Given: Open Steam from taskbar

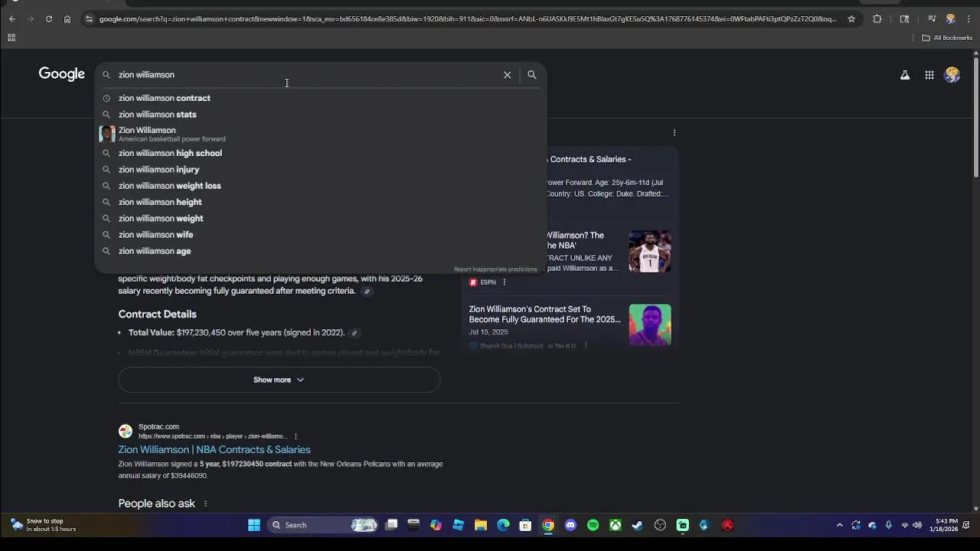Looking at the screenshot, I should tap(637, 525).
